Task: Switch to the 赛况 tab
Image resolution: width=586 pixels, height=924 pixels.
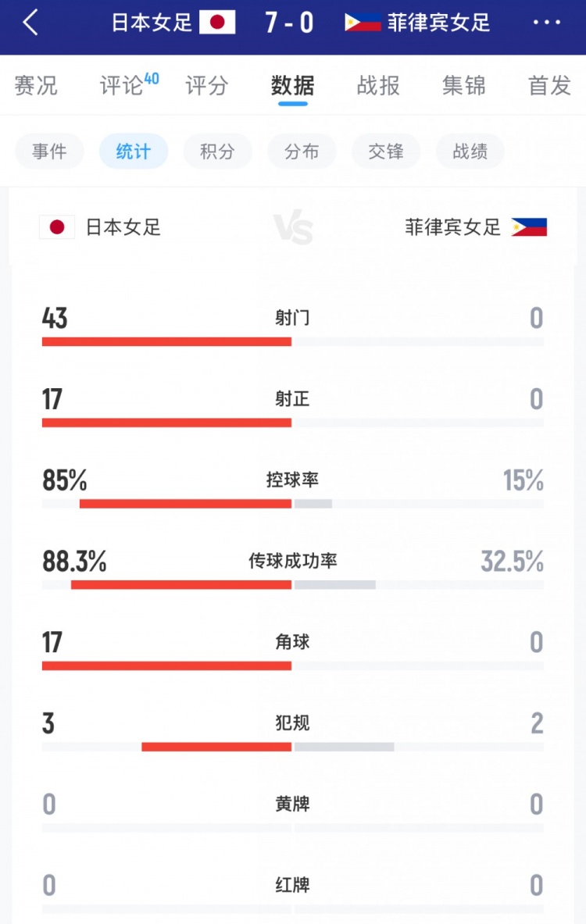Action: (x=36, y=87)
